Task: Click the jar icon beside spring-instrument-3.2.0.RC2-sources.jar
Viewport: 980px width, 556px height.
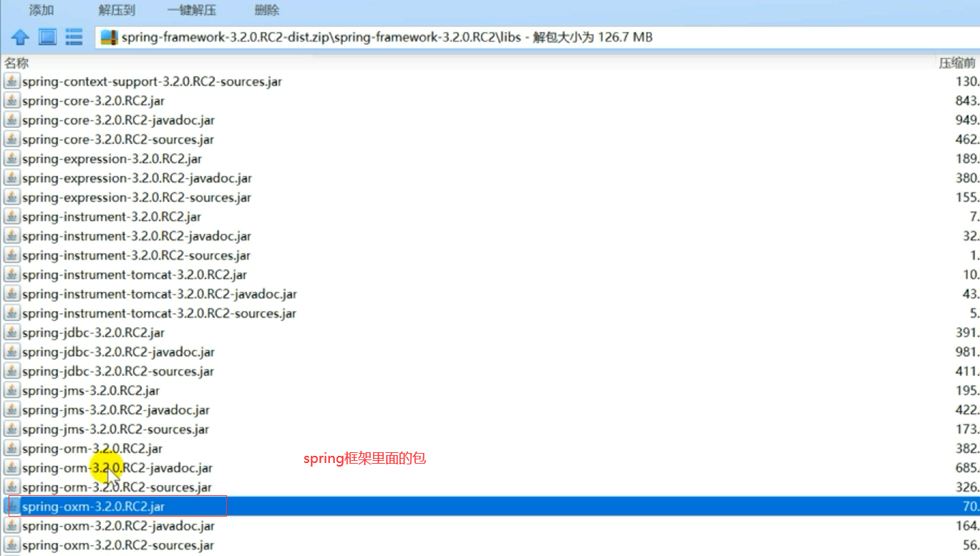Action: (11, 255)
